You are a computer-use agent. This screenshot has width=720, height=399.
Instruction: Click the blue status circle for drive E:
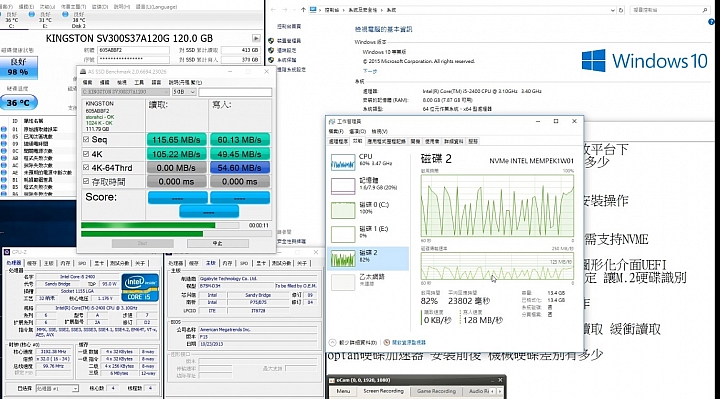(32, 15)
